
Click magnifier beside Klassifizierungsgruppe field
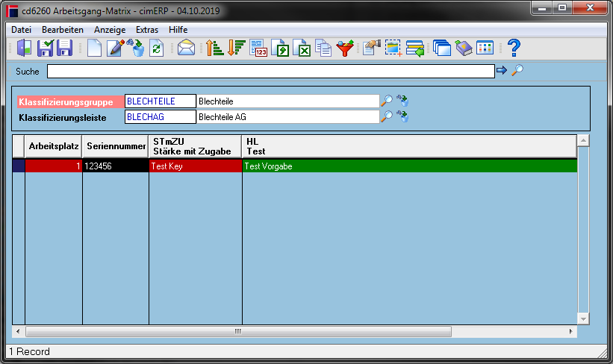387,101
